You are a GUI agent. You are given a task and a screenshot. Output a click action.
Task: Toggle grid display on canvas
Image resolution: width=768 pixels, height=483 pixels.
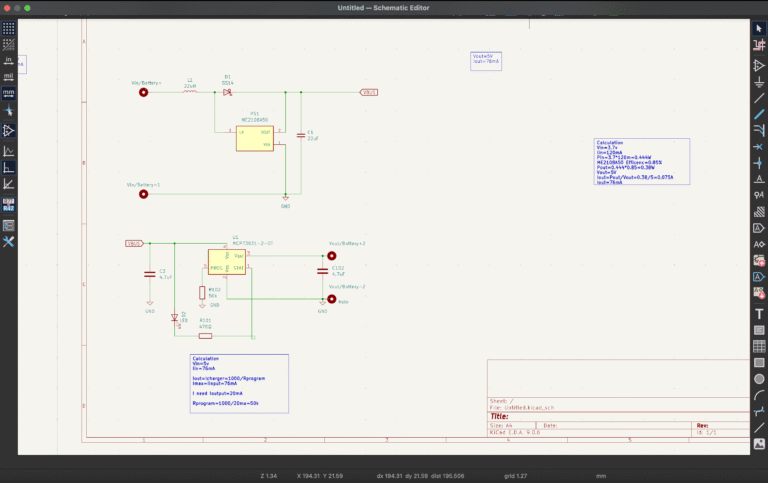tap(8, 28)
